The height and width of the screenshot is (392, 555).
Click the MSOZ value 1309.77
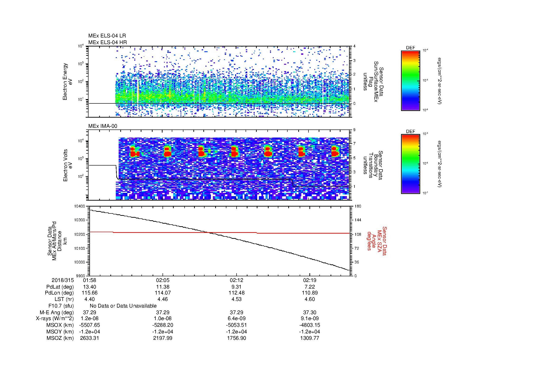(x=310, y=338)
